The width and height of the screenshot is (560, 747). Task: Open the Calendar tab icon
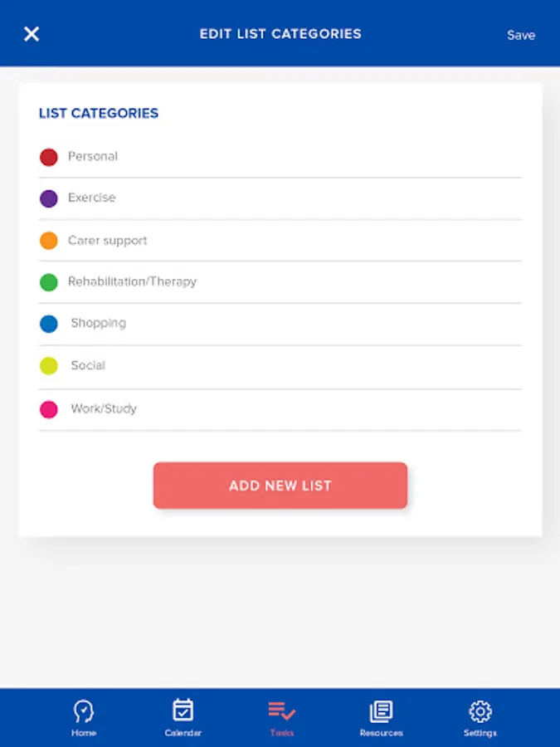click(x=183, y=710)
